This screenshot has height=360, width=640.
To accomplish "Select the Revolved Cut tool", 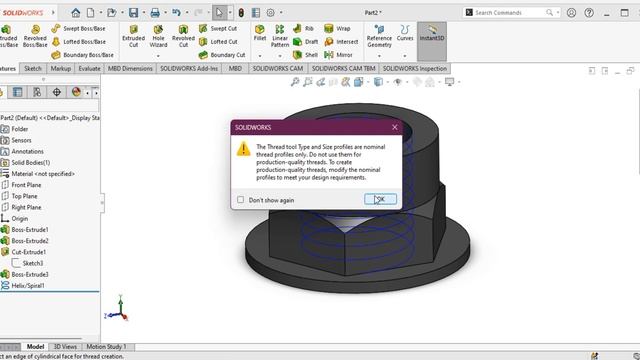I will 183,36.
